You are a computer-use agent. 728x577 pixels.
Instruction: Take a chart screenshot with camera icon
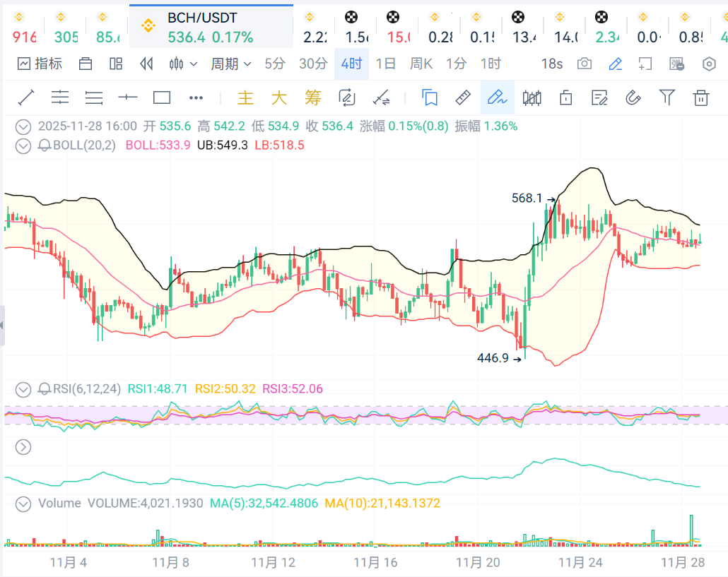585,64
